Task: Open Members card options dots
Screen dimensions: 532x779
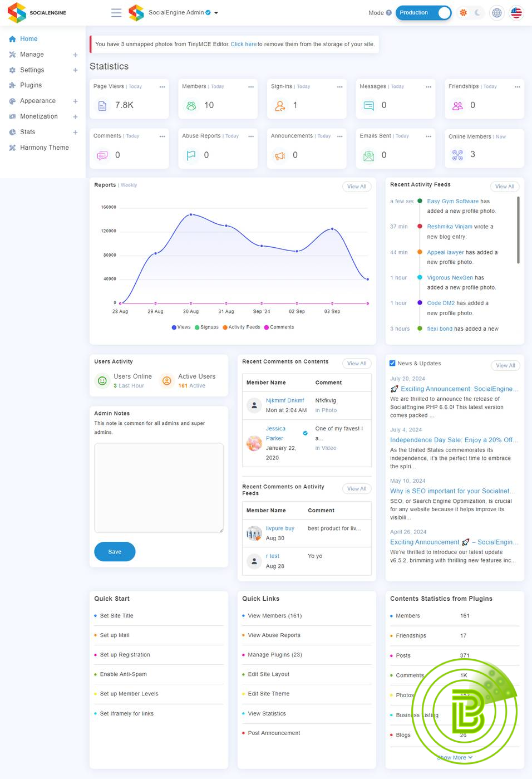Action: (251, 87)
